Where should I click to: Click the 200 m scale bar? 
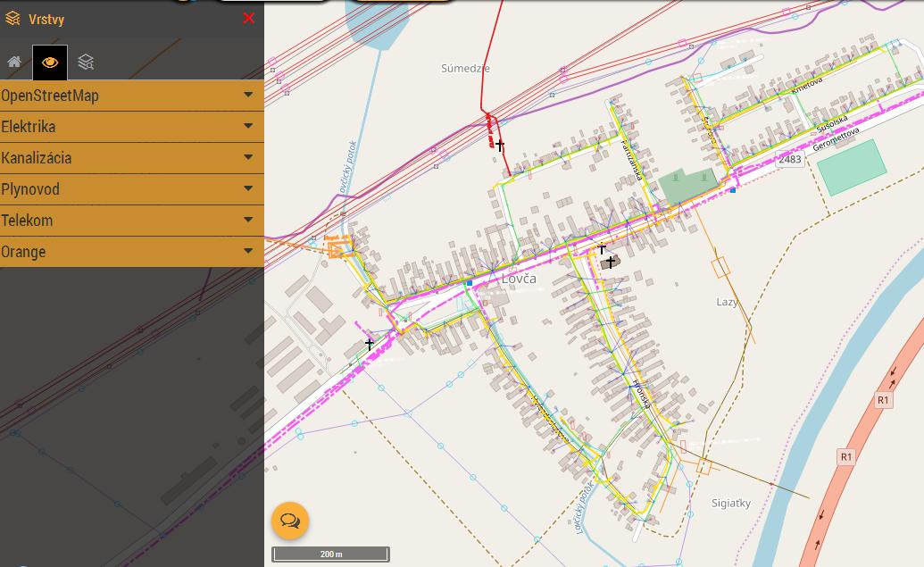[x=331, y=554]
